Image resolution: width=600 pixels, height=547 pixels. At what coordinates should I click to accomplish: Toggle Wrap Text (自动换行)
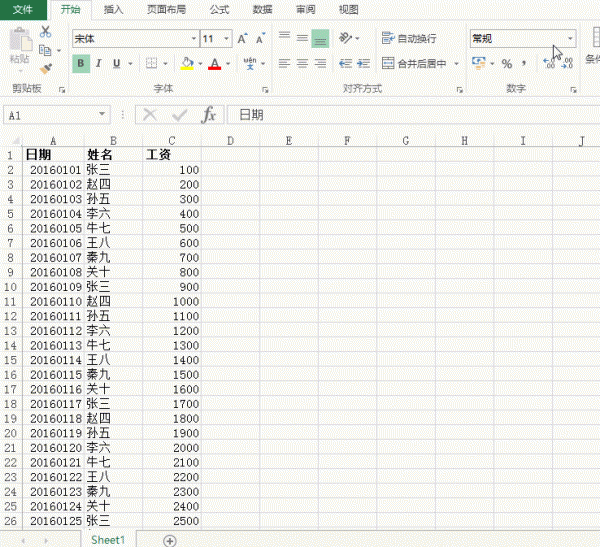(410, 39)
